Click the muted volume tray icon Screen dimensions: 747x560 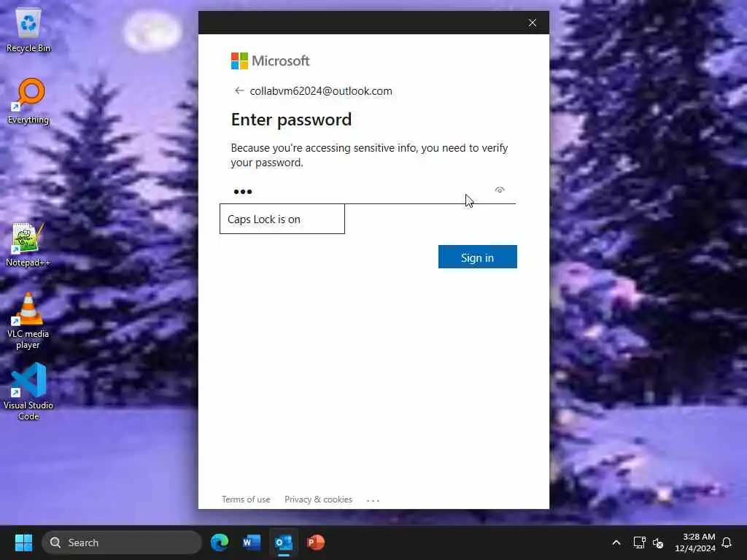coord(659,542)
